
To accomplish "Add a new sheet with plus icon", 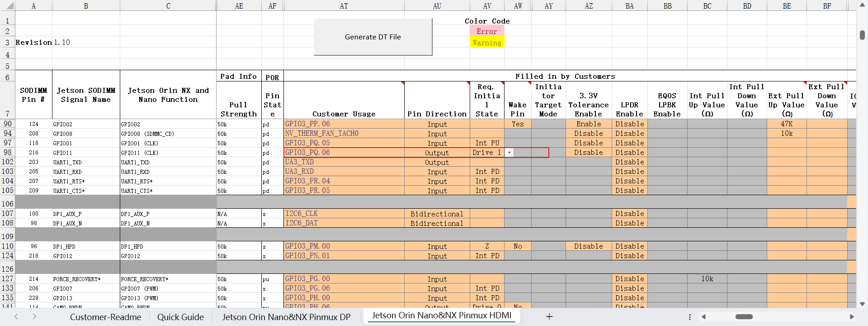I will pyautogui.click(x=549, y=317).
